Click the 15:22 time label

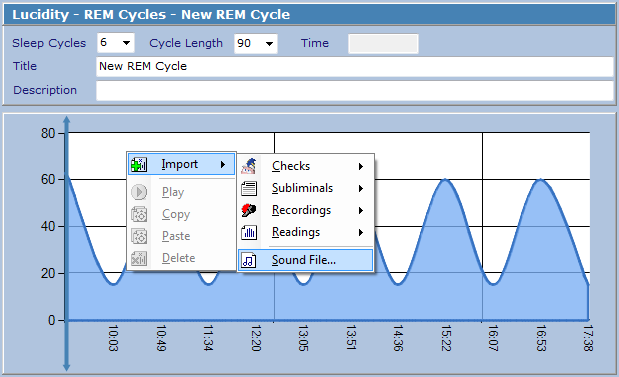pyautogui.click(x=446, y=338)
